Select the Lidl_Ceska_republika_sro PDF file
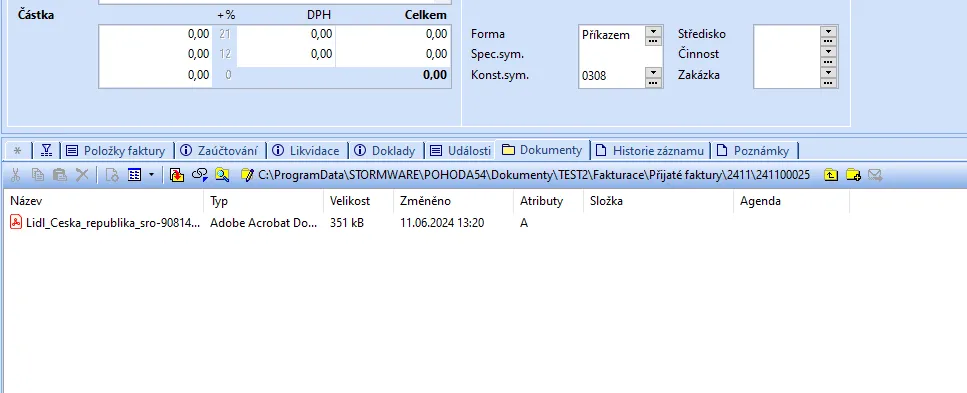The image size is (967, 393). click(113, 223)
